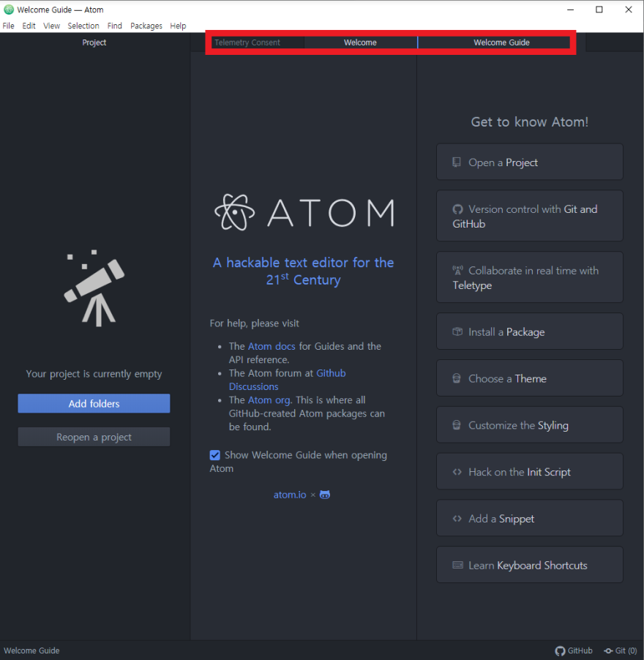Open the Atom org link
Viewport: 644px width, 660px height.
269,400
